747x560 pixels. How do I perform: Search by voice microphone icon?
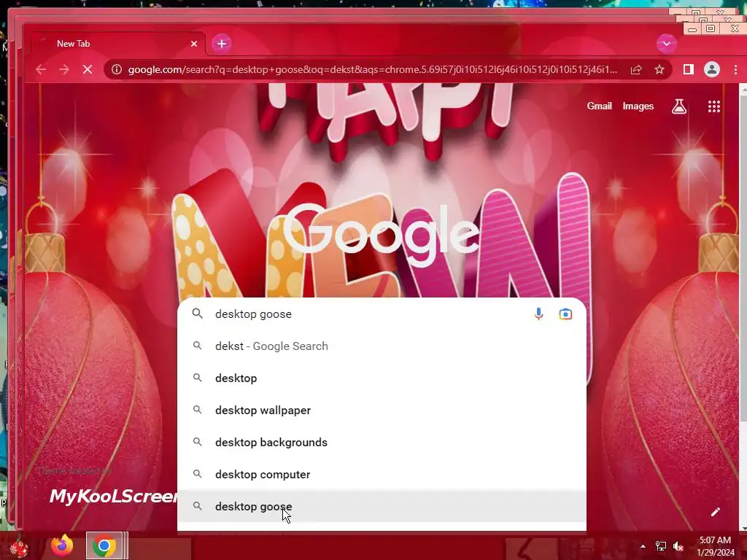[x=539, y=314]
